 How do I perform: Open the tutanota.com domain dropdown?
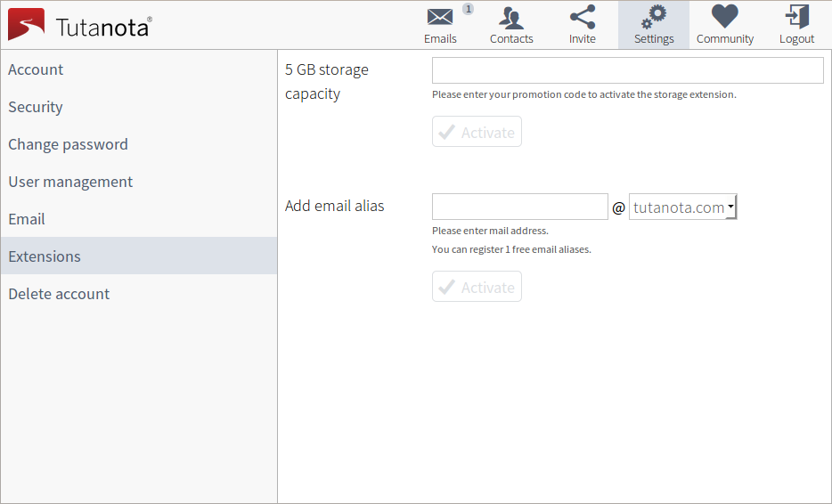683,207
